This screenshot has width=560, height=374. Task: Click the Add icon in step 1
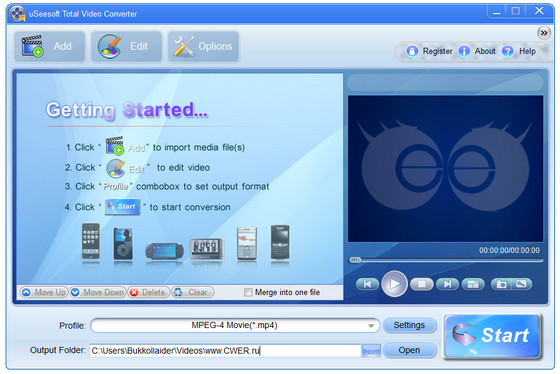click(114, 145)
